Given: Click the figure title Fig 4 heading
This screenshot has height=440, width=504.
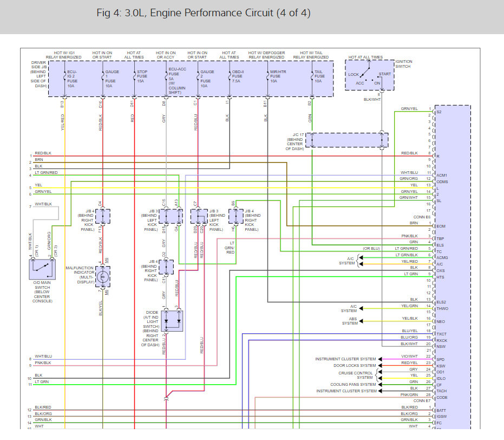Looking at the screenshot, I should (x=204, y=13).
